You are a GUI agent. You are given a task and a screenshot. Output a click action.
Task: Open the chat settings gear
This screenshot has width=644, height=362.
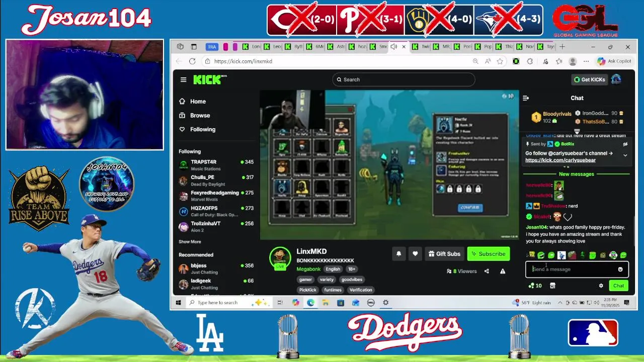click(x=601, y=286)
